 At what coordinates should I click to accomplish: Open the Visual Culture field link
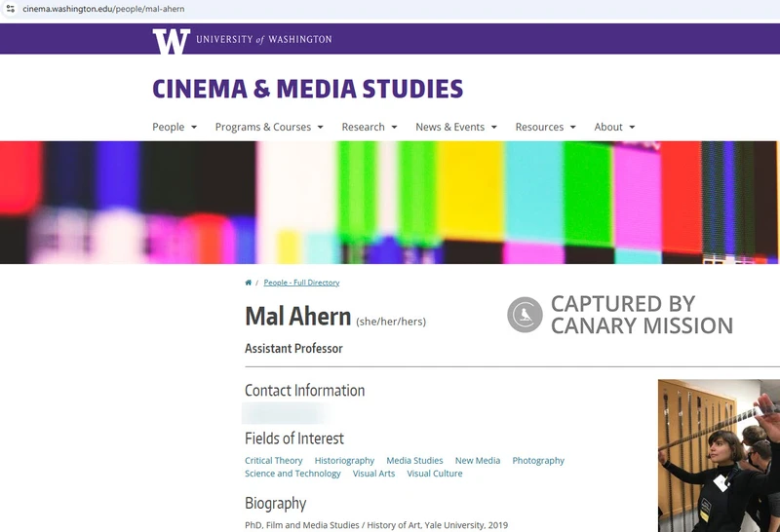click(434, 474)
